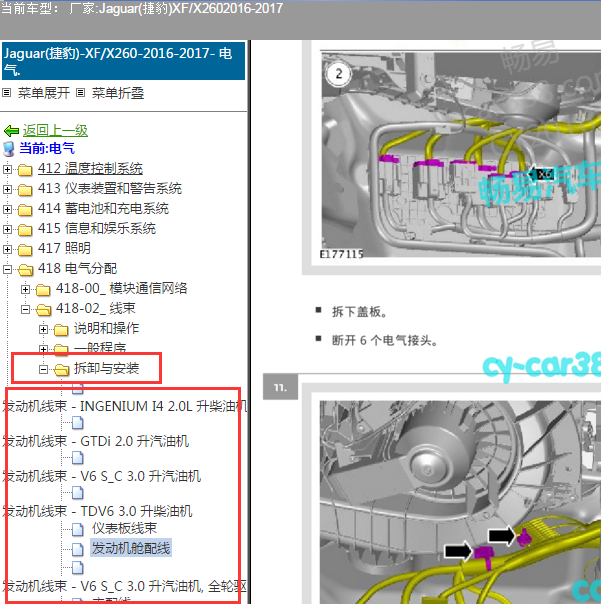Click document icon above GTDi 2.0 entry

coord(77,423)
